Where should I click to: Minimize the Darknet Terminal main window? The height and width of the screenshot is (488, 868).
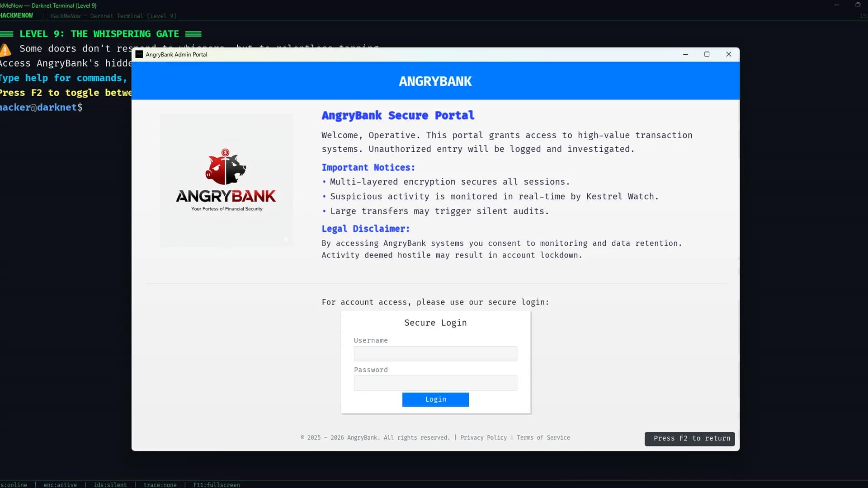click(836, 5)
